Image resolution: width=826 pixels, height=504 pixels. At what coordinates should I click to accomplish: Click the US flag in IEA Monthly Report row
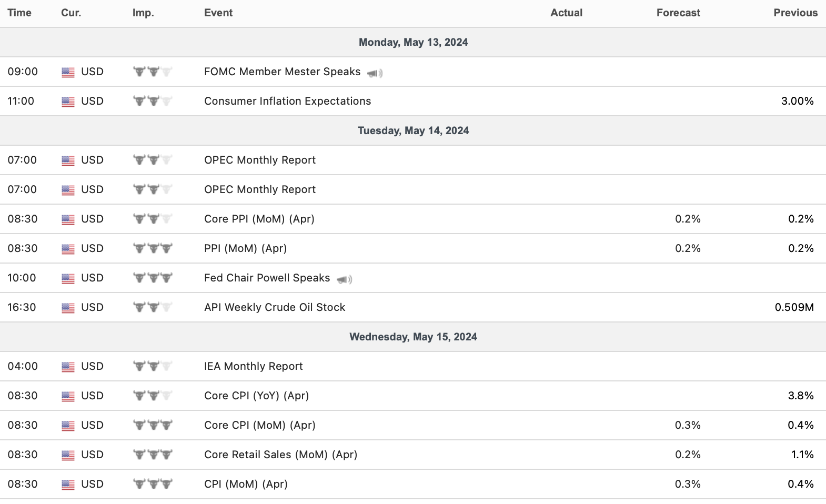[68, 367]
